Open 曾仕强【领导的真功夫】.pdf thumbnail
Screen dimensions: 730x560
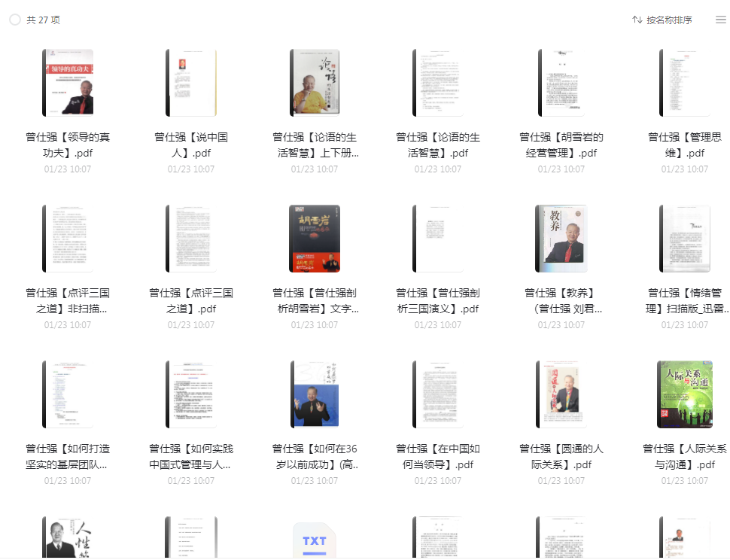pyautogui.click(x=68, y=83)
